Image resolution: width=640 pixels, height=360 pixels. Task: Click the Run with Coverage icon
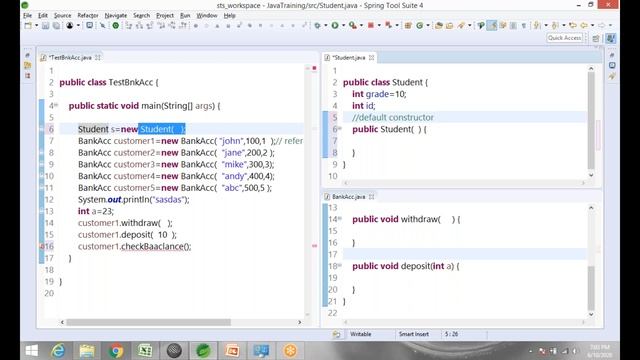[x=353, y=25]
